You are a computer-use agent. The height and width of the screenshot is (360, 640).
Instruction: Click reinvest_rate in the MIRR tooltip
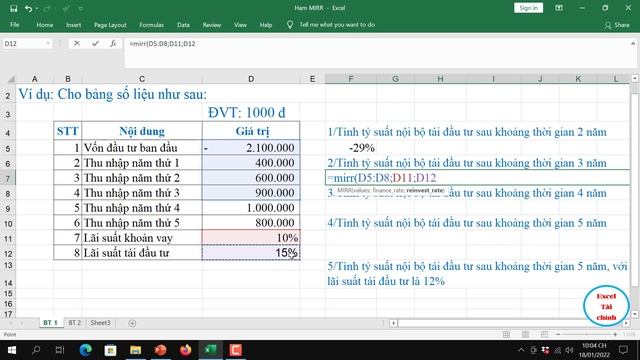(x=424, y=191)
